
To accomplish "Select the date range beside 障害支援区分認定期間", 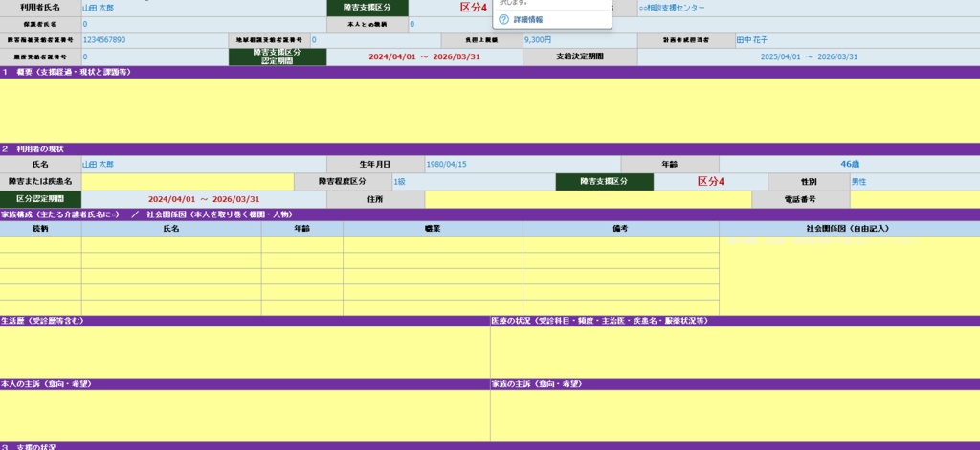I will coord(424,56).
